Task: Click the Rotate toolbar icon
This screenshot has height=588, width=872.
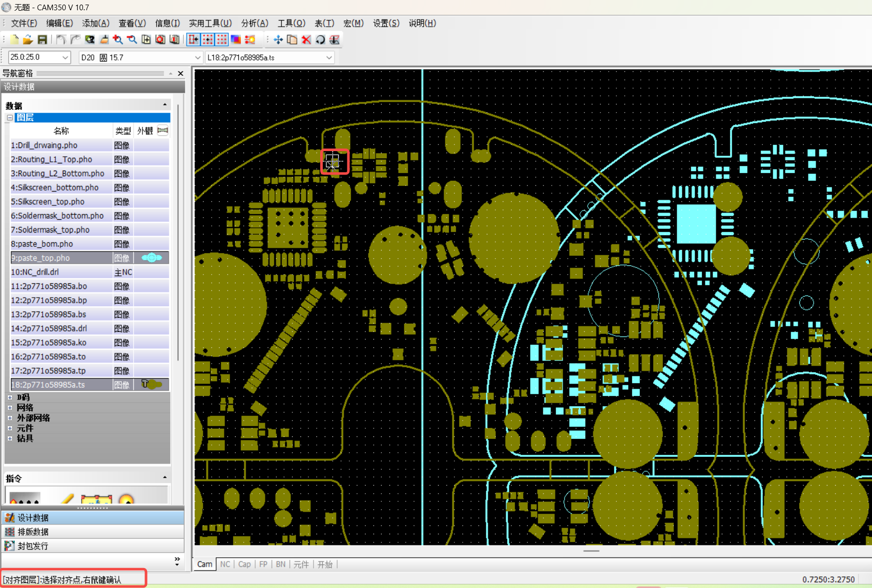Action: point(320,39)
